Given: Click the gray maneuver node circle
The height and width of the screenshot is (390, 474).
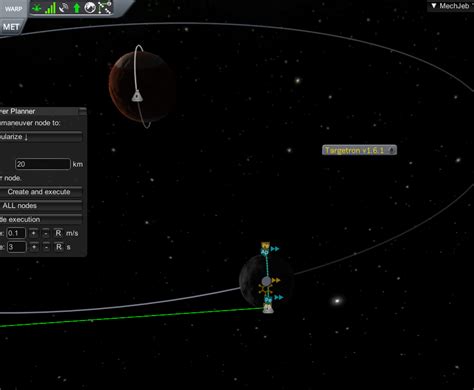Looking at the screenshot, I should (x=266, y=281).
